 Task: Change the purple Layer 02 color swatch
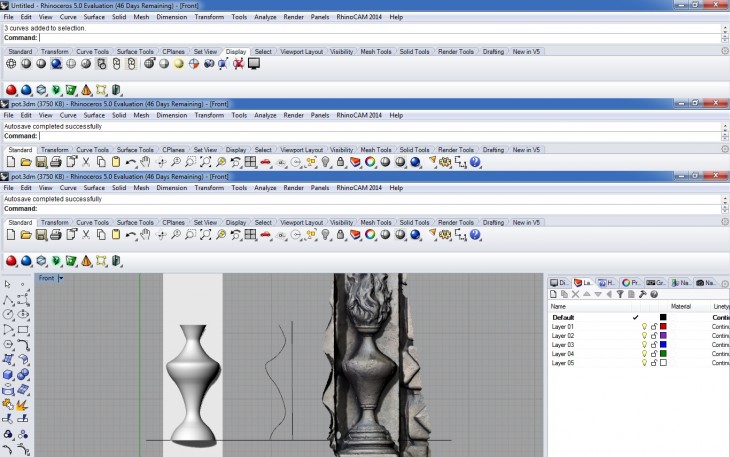tap(663, 335)
